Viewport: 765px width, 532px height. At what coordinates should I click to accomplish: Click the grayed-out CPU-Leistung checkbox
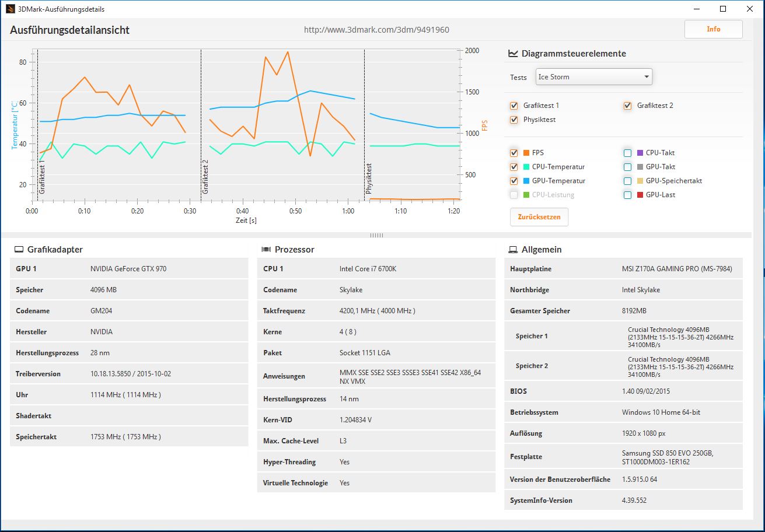click(514, 195)
